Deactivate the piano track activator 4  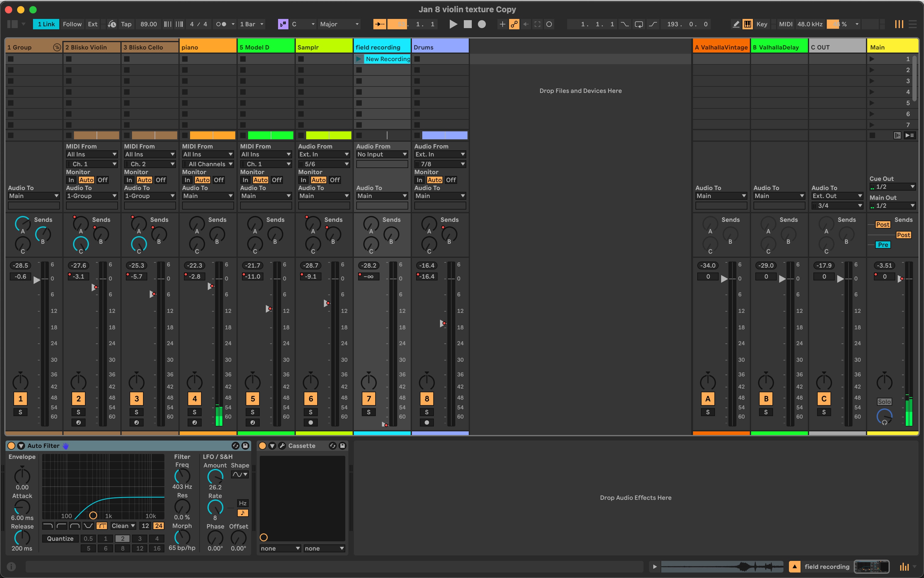click(195, 399)
